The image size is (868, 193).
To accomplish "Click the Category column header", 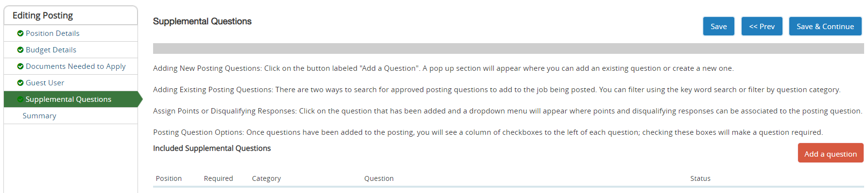I will coord(266,178).
